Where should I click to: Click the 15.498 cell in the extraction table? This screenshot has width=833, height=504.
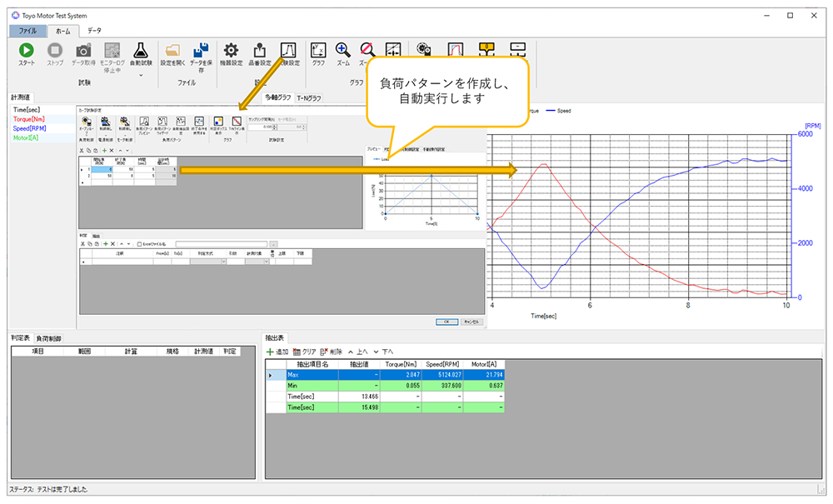point(359,407)
